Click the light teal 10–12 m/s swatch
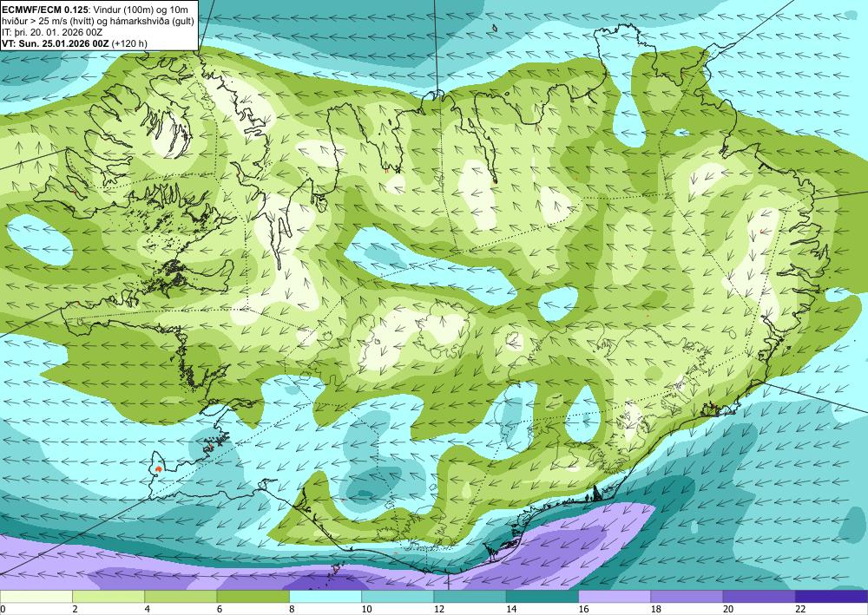The image size is (868, 615). (x=398, y=597)
